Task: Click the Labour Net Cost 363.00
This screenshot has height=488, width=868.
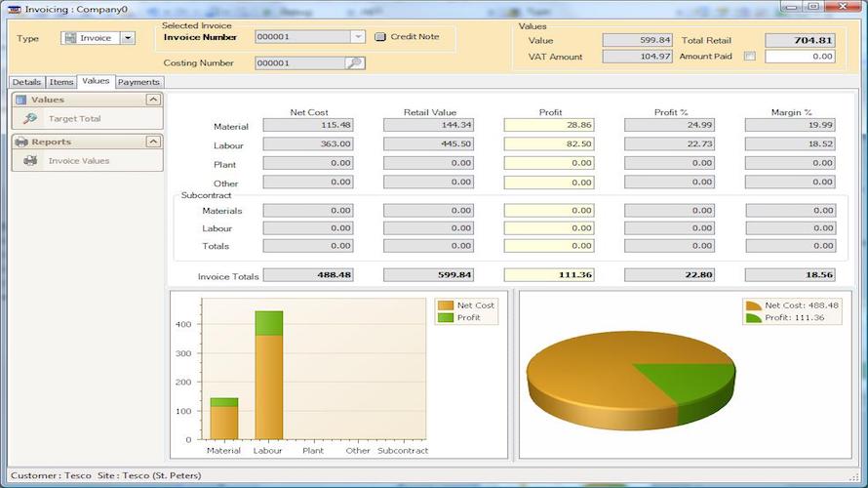Action: click(x=308, y=144)
